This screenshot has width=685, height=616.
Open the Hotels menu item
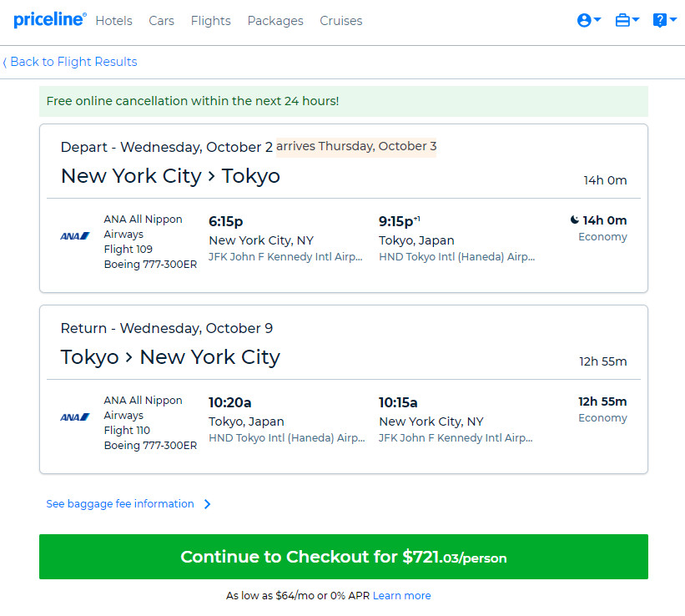[x=114, y=21]
